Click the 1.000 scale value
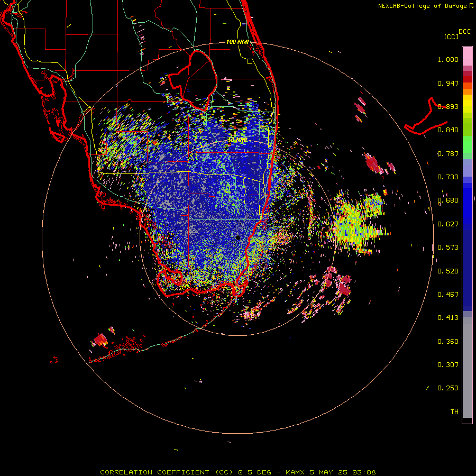The height and width of the screenshot is (476, 476). pyautogui.click(x=448, y=60)
